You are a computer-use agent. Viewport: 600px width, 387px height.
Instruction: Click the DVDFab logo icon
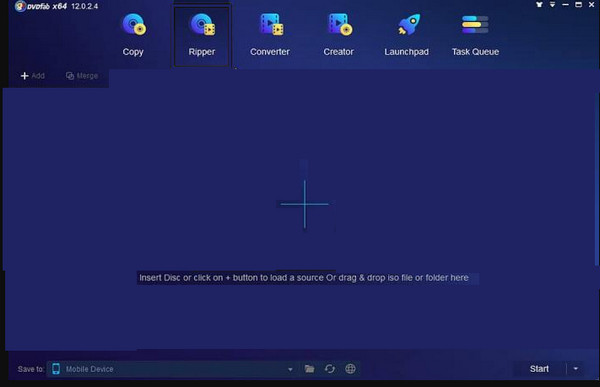(20, 6)
